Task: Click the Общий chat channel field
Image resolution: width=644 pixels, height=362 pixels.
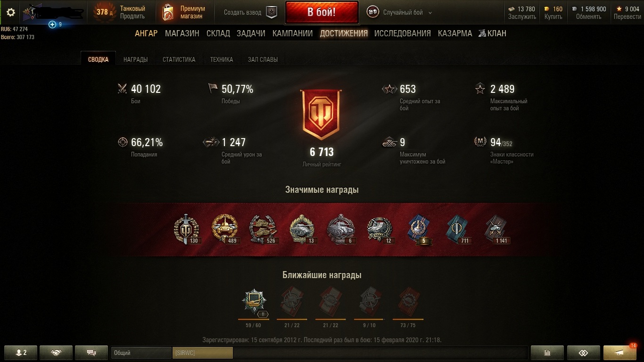Action: (x=141, y=353)
